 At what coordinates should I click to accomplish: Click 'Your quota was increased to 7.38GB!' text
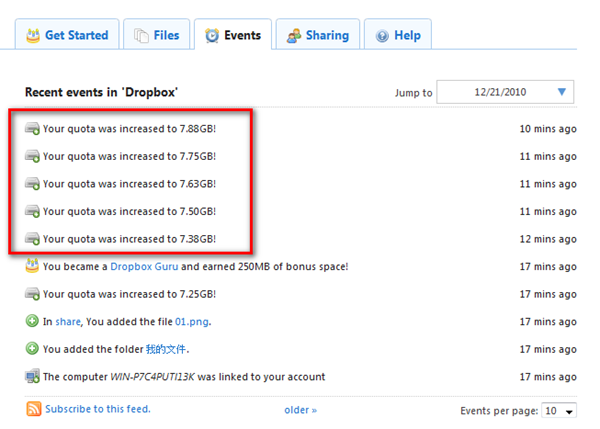tap(129, 239)
